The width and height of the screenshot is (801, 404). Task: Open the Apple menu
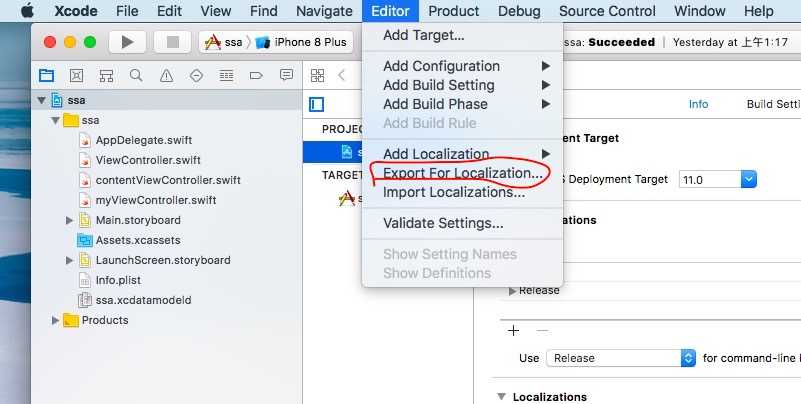coord(27,11)
